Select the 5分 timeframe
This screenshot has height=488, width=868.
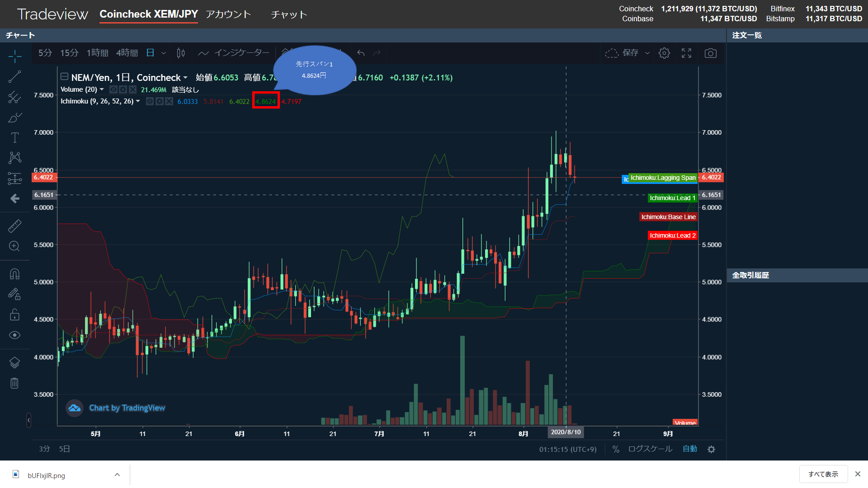[x=45, y=53]
